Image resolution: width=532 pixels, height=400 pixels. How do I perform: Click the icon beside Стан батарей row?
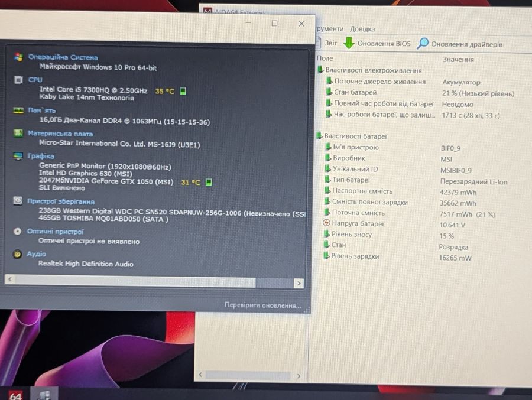[x=329, y=92]
